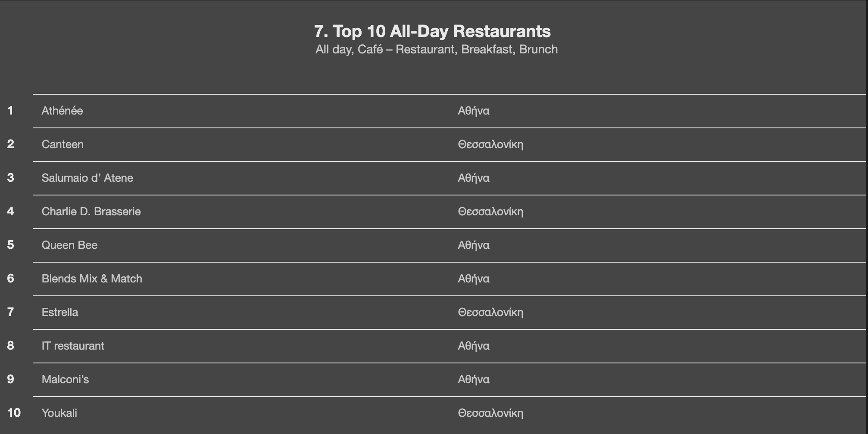Click rank number 10 beside Youkali
The height and width of the screenshot is (434, 868).
[x=14, y=413]
